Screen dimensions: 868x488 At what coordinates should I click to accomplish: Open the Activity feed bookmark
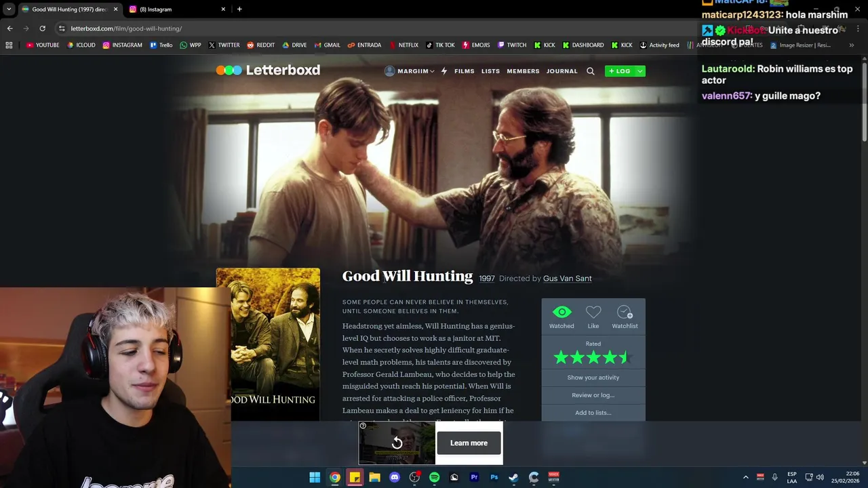pos(659,45)
